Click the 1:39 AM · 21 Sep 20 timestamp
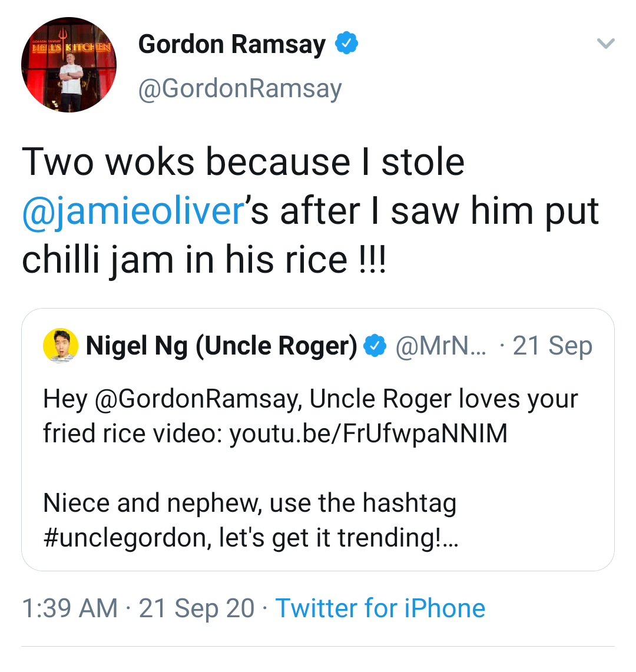The image size is (636, 672). point(138,608)
